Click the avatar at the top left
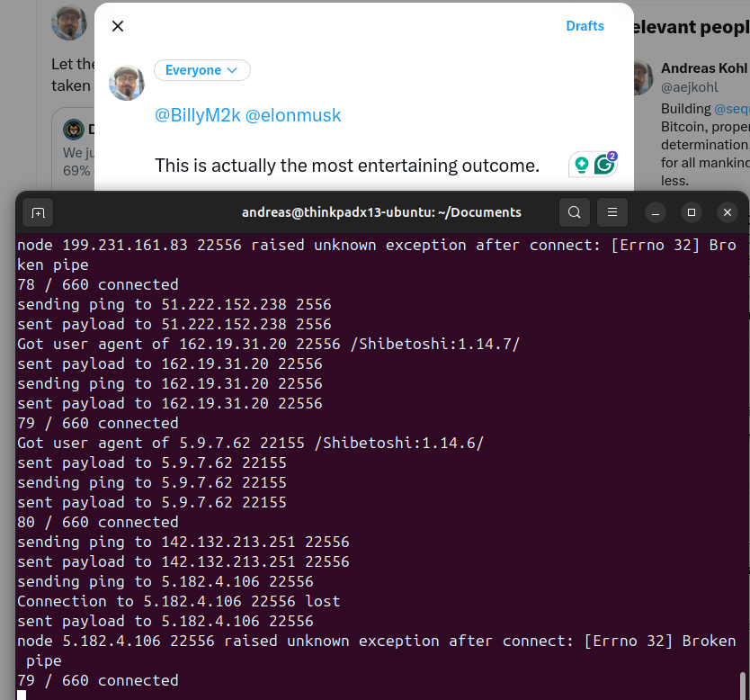750x700 pixels. point(69,22)
